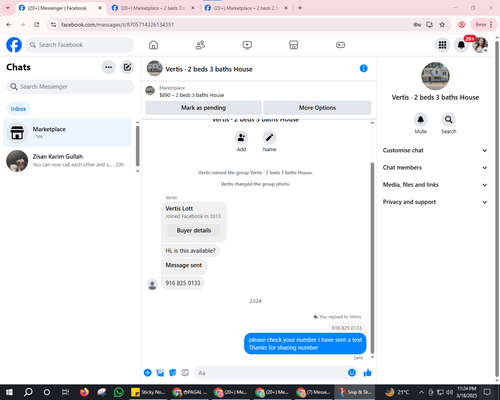500x400 pixels.
Task: Open WhatsApp from the taskbar
Action: (118, 392)
